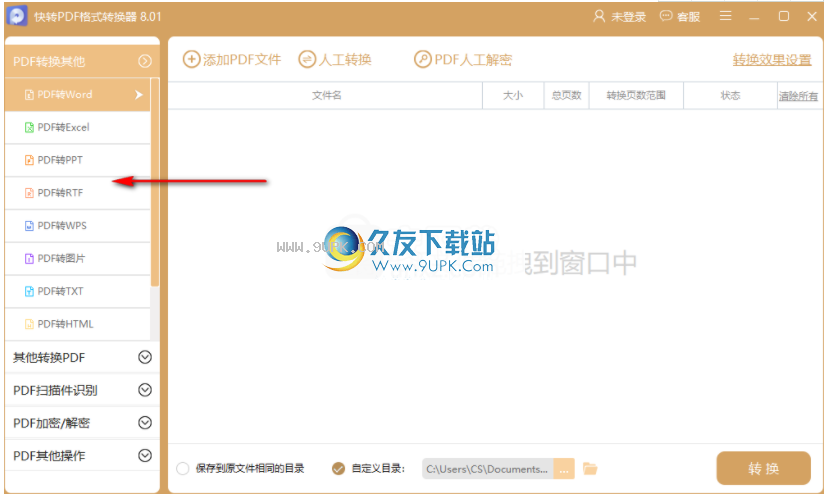Click the PDF转HTML yellow file icon

coord(29,324)
